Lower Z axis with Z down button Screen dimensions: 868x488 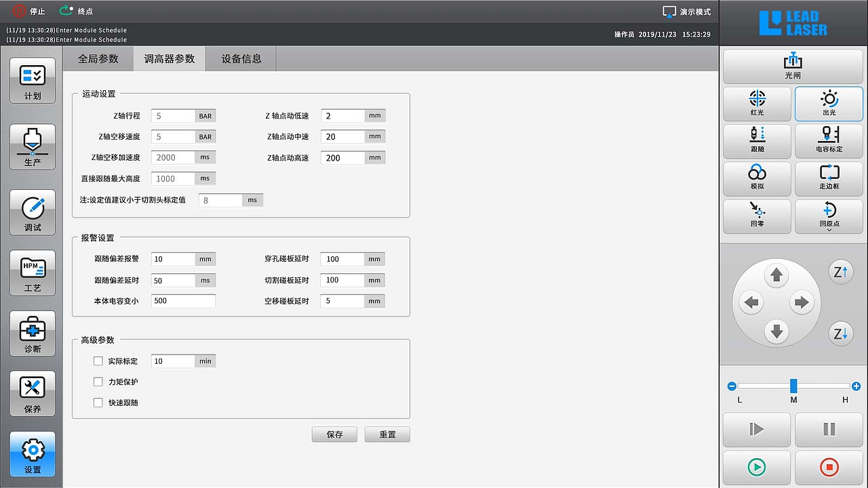840,333
